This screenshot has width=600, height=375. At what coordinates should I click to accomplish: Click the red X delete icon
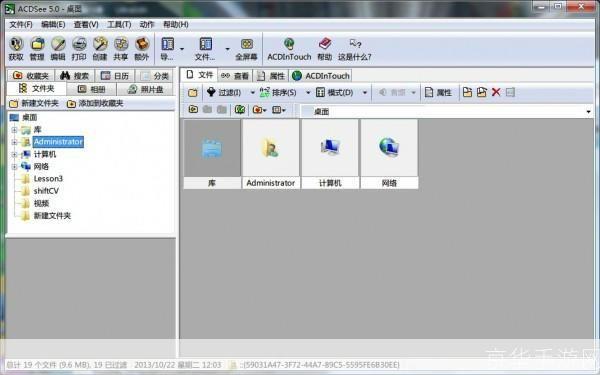(496, 92)
